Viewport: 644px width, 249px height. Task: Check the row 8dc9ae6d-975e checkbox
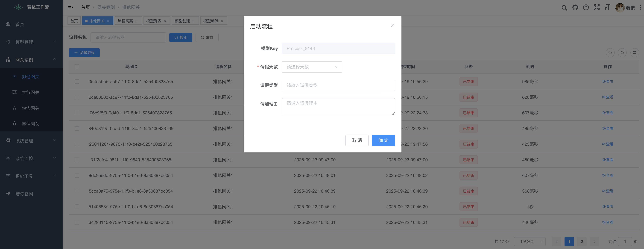pos(77,175)
